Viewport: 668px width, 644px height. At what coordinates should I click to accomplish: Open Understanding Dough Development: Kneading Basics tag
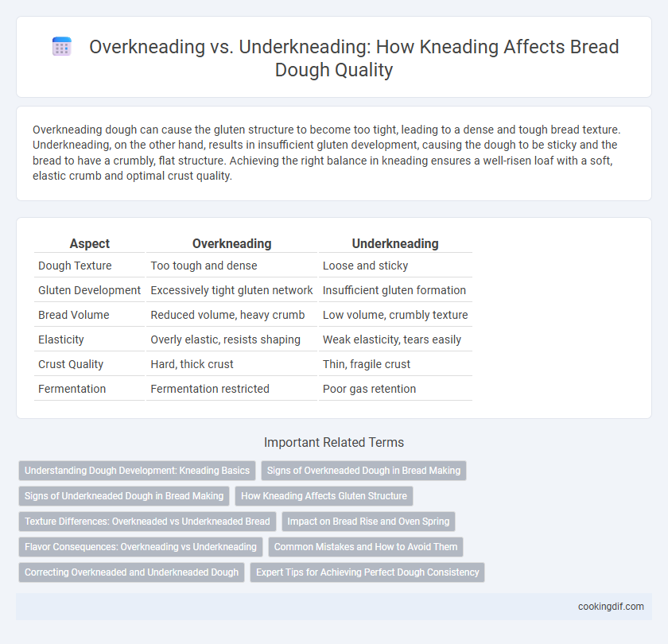(x=137, y=471)
